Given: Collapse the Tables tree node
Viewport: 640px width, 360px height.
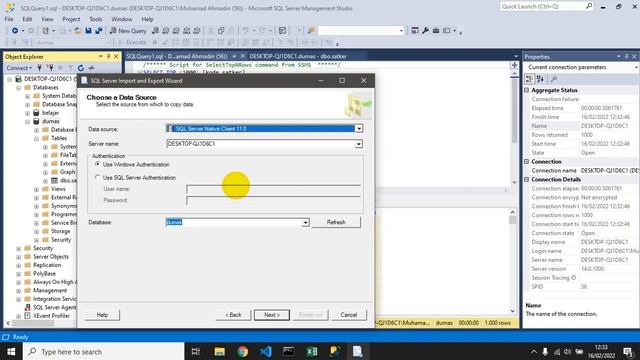Looking at the screenshot, I should (36, 138).
